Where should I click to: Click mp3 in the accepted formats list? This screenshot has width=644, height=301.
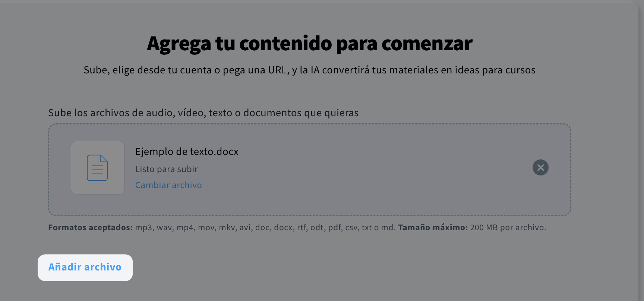coord(143,228)
